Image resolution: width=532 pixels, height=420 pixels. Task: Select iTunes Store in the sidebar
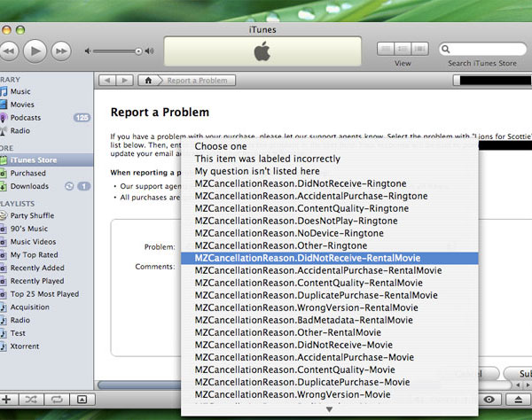coord(46,160)
